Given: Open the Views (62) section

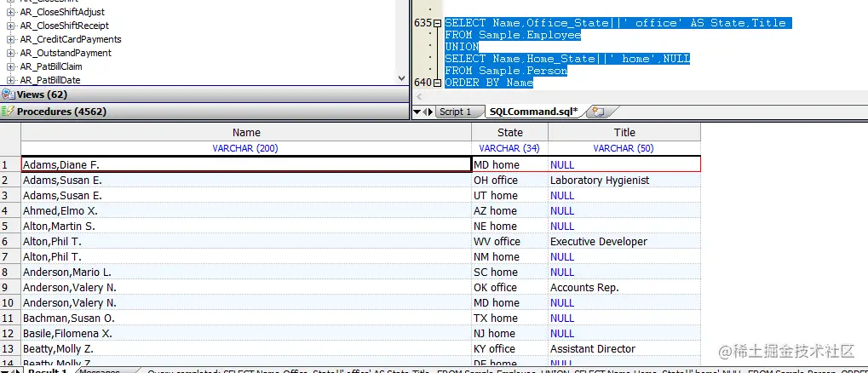Looking at the screenshot, I should [204, 95].
